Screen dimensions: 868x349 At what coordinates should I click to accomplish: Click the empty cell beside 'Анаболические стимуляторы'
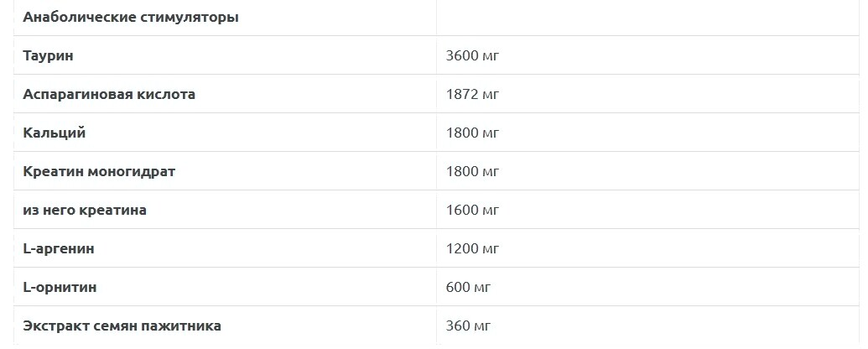(646, 17)
